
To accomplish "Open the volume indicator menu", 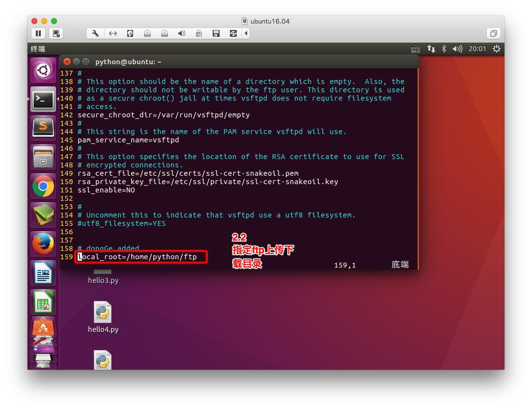I will [x=457, y=49].
